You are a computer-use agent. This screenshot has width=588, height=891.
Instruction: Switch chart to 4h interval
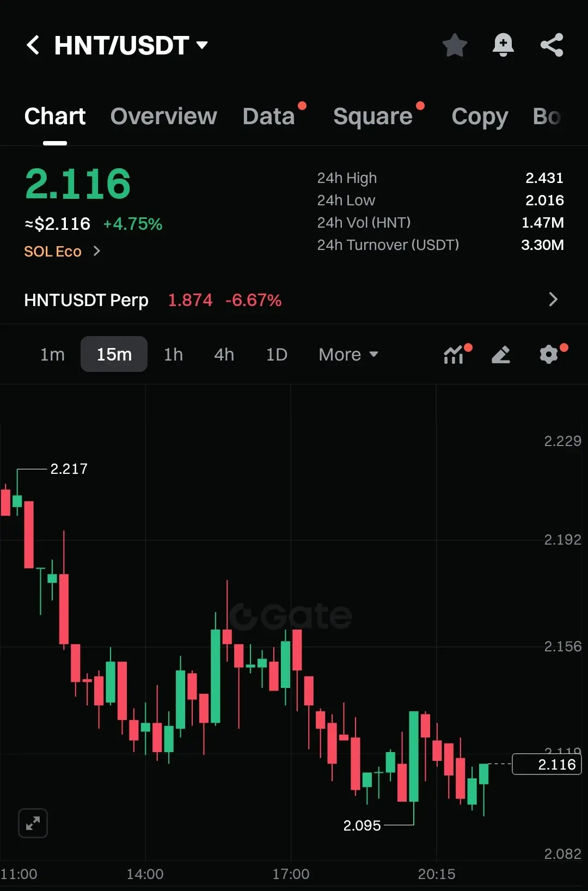[224, 355]
